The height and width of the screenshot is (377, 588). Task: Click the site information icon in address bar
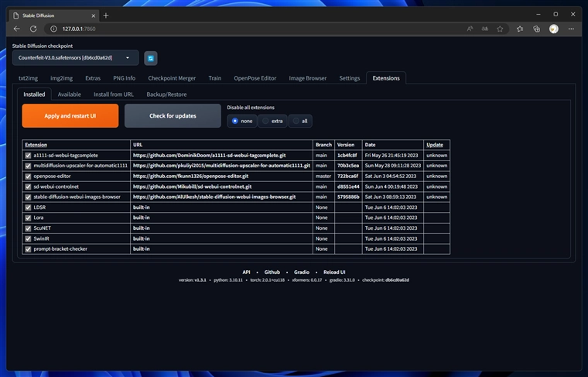(x=53, y=29)
